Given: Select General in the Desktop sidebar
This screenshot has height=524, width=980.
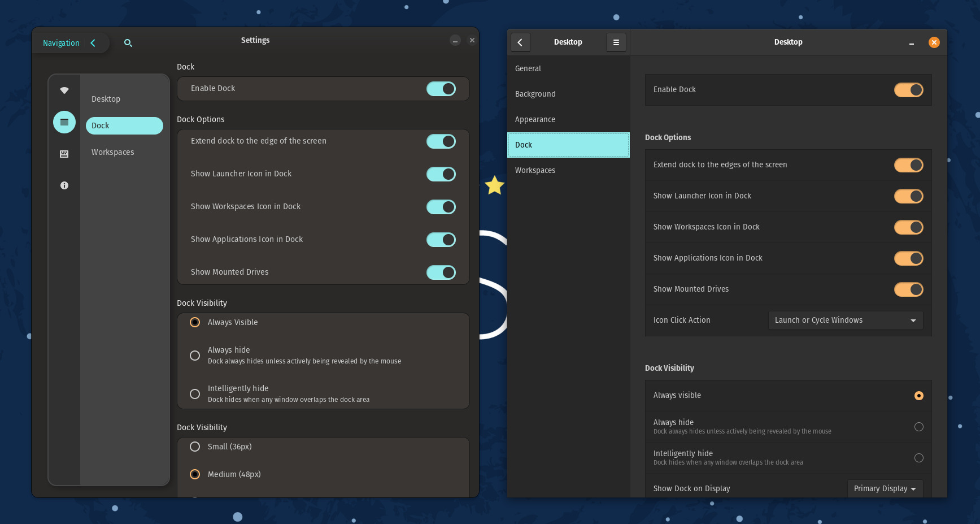Looking at the screenshot, I should pyautogui.click(x=528, y=68).
